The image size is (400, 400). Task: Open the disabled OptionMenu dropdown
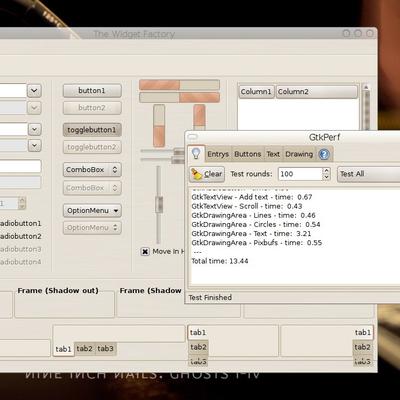coord(92,228)
